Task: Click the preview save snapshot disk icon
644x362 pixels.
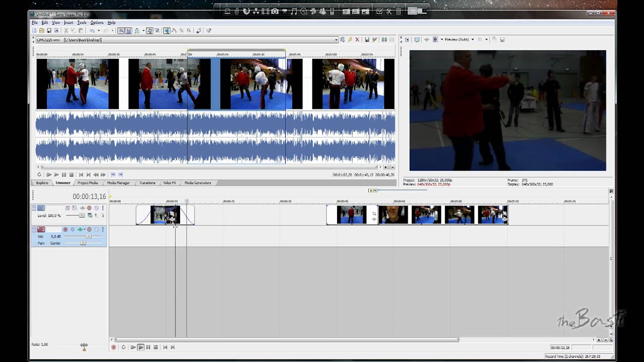Action: [x=502, y=40]
